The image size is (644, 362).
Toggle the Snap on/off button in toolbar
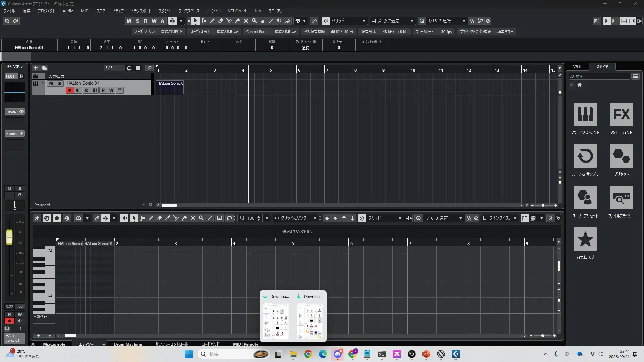(x=326, y=21)
